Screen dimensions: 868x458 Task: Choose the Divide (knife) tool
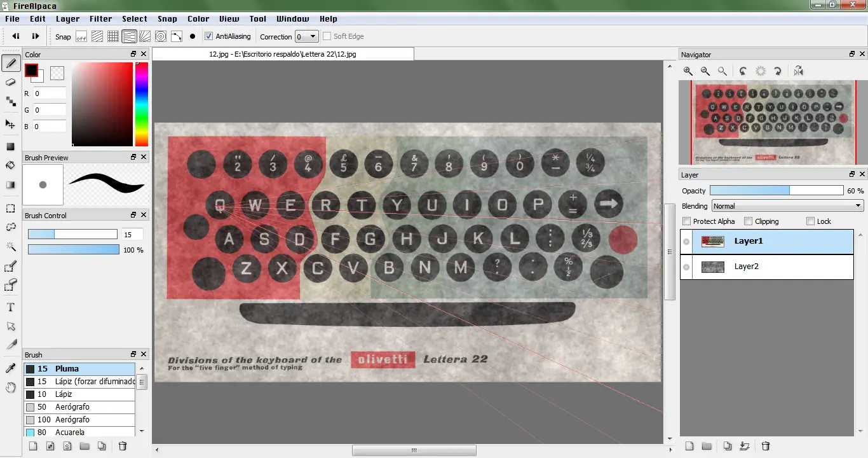click(10, 345)
